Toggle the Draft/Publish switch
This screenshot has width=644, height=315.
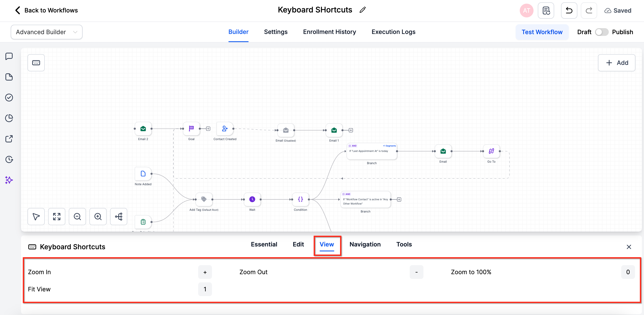(601, 32)
